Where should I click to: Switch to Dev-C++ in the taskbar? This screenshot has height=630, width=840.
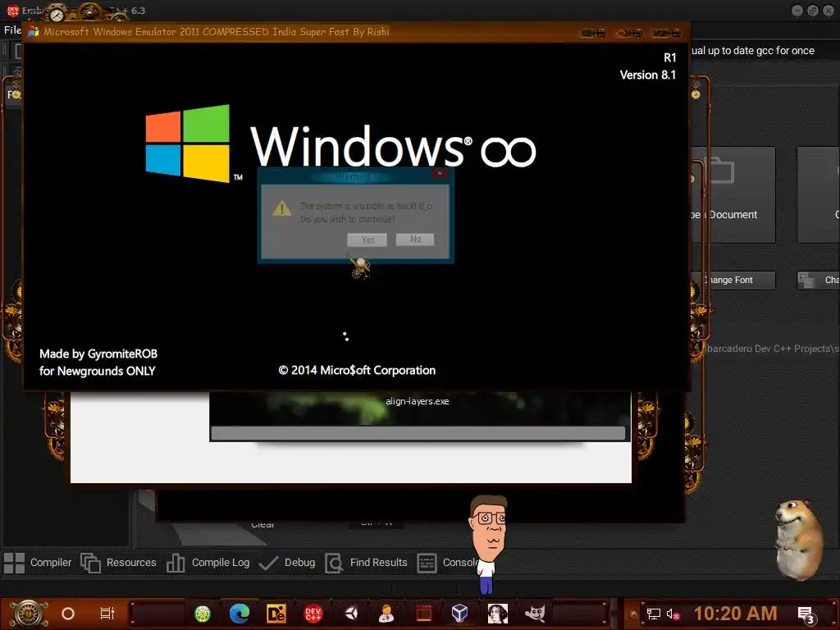(x=313, y=614)
